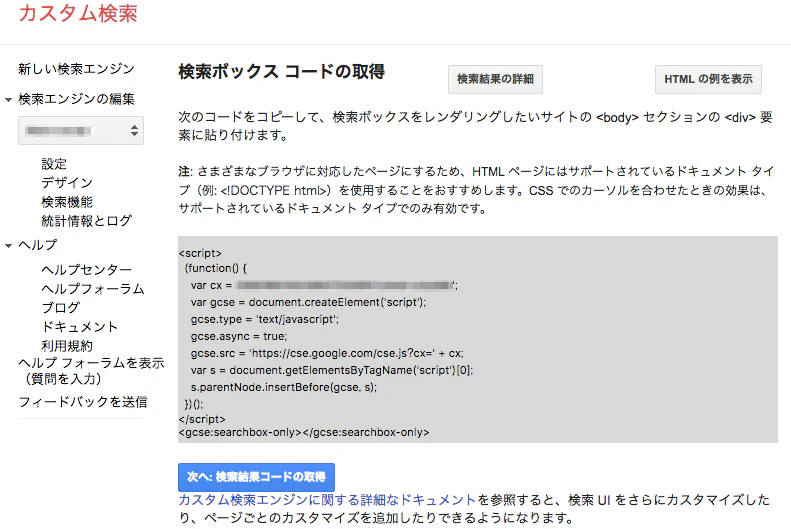Click the <script> opening line in code box
The image size is (791, 529).
(200, 253)
